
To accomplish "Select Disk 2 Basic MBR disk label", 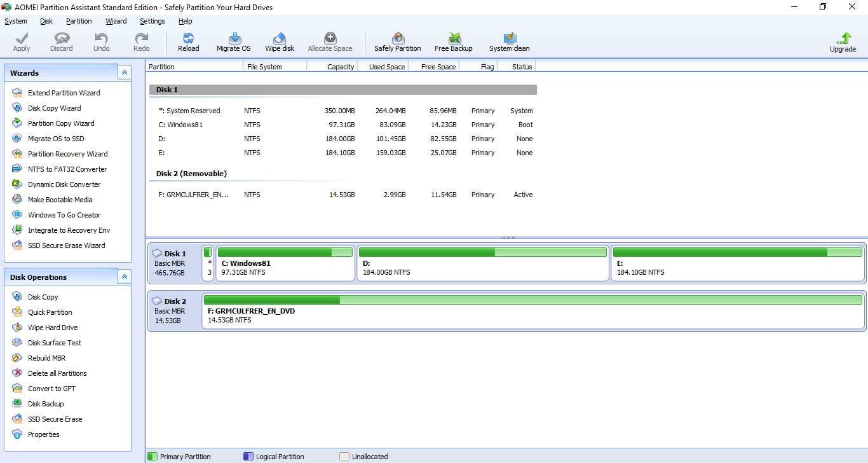I will pyautogui.click(x=173, y=311).
